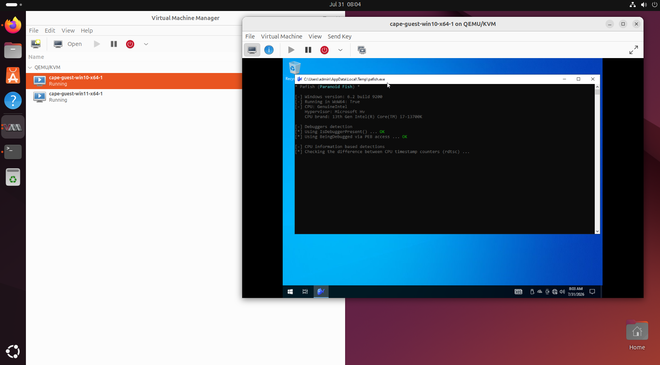This screenshot has width=660, height=365.
Task: Pause the VM from the cape-guest-win10 toolbar
Action: pos(308,50)
